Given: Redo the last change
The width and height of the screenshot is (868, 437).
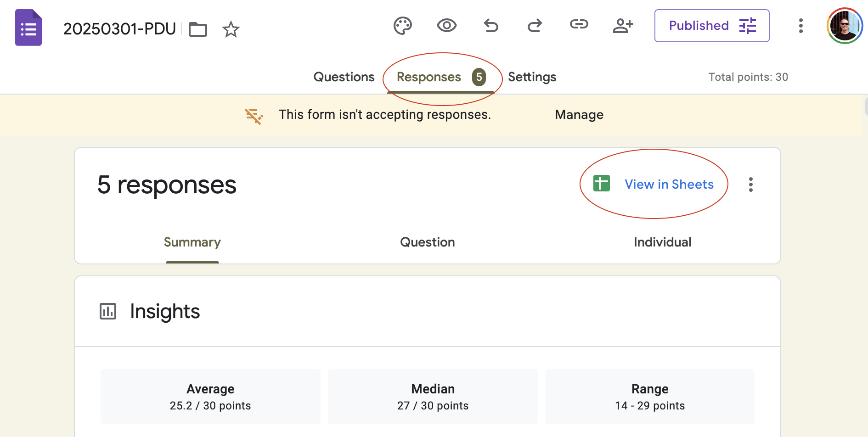Looking at the screenshot, I should pos(535,25).
